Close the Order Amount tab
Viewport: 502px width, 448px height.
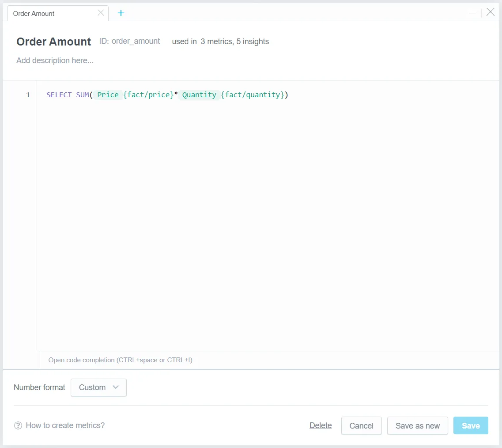101,13
